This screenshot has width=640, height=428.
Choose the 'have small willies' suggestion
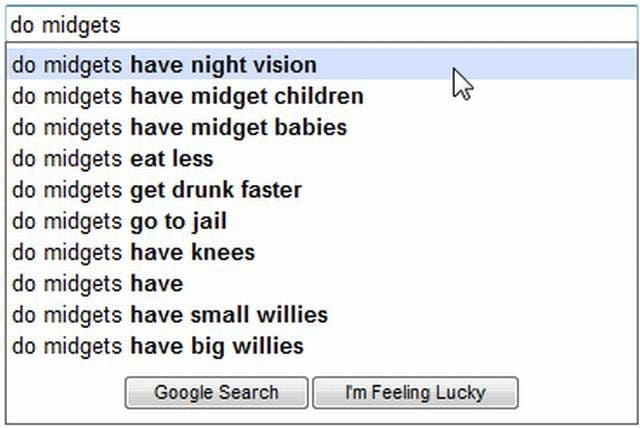[170, 315]
